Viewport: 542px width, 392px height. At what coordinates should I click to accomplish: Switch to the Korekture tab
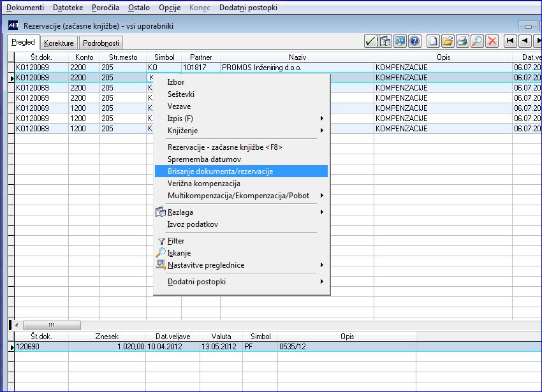pyautogui.click(x=59, y=43)
